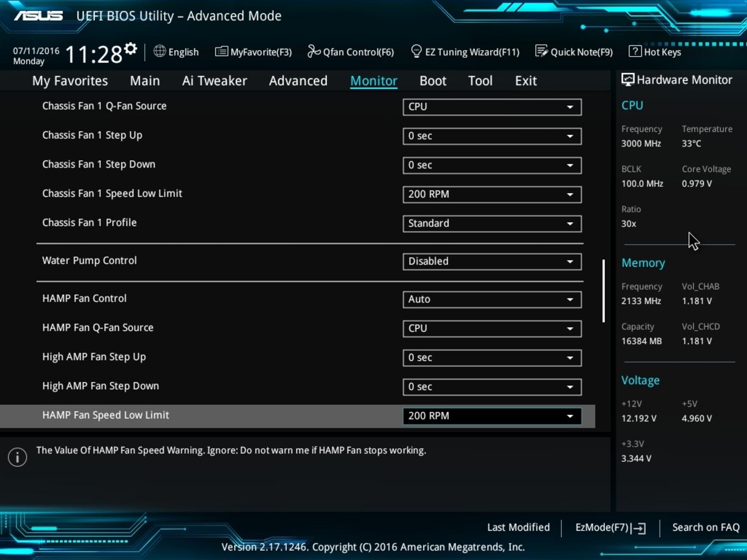Click the +3.3V voltage value 3.344 V
The width and height of the screenshot is (747, 560).
coord(636,458)
